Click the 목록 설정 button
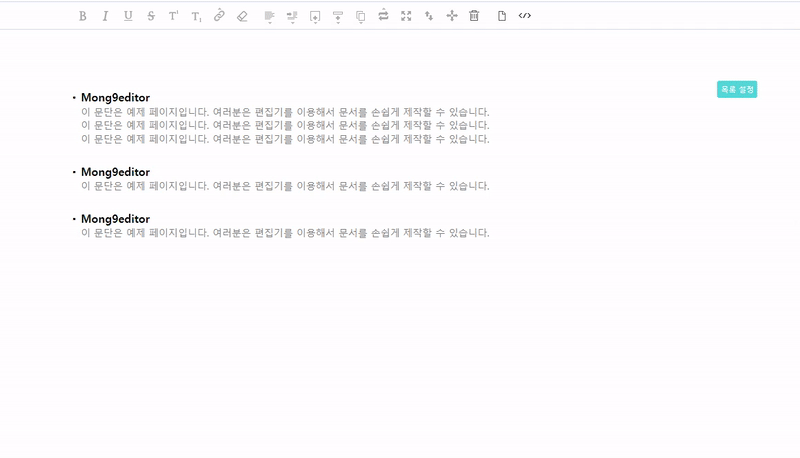Viewport: 800px width, 458px height. click(736, 90)
